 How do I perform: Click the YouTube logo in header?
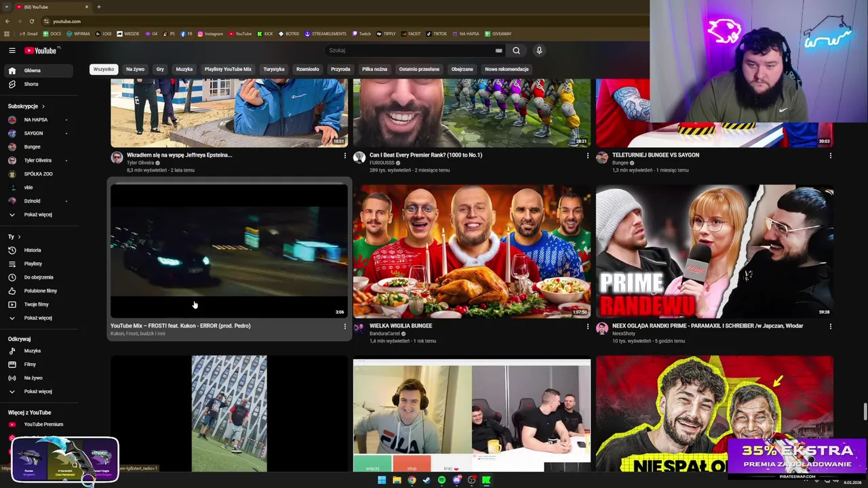42,50
